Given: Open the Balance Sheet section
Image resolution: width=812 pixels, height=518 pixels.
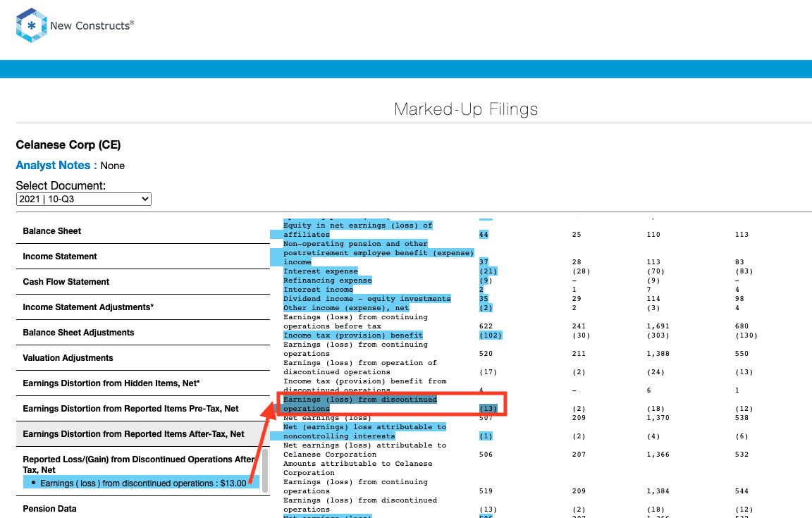Looking at the screenshot, I should tap(143, 231).
